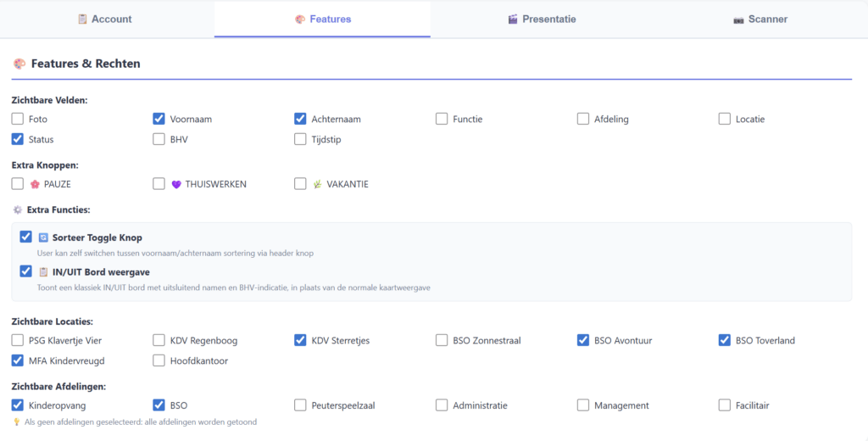Uncheck the Voornaam checkbox

click(159, 119)
